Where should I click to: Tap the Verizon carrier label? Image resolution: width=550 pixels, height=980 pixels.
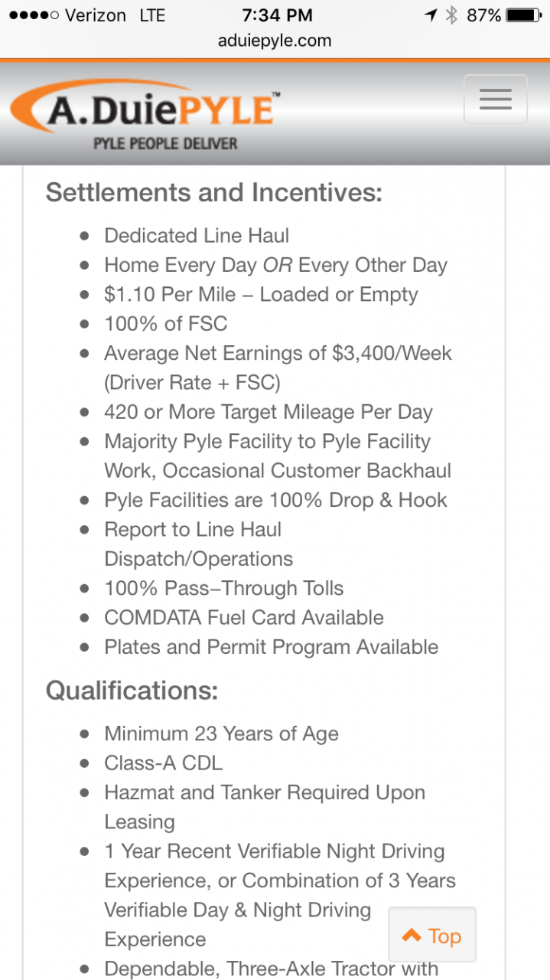click(96, 15)
